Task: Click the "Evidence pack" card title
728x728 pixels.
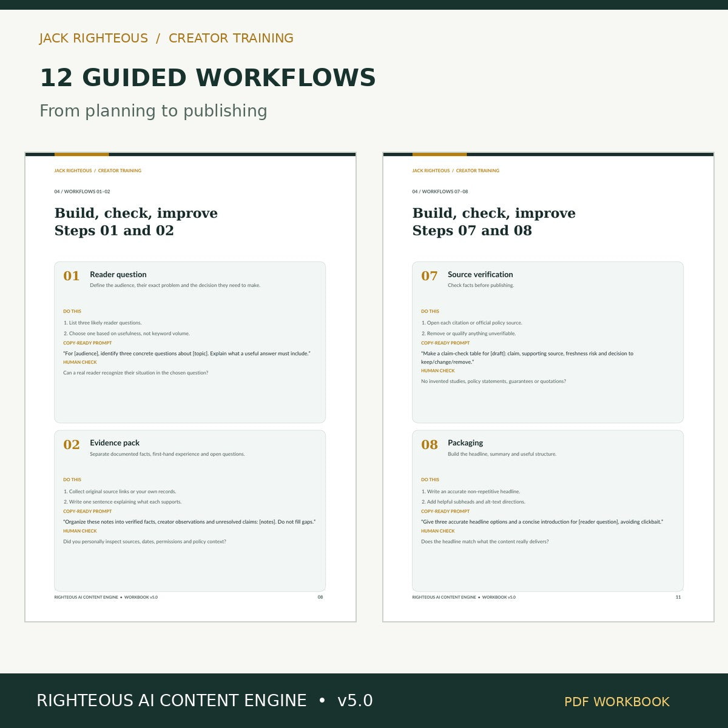Action: coord(115,443)
